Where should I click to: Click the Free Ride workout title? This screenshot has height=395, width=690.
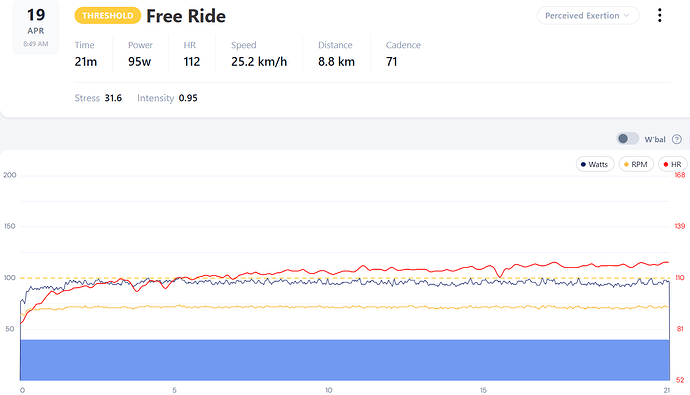click(x=186, y=16)
